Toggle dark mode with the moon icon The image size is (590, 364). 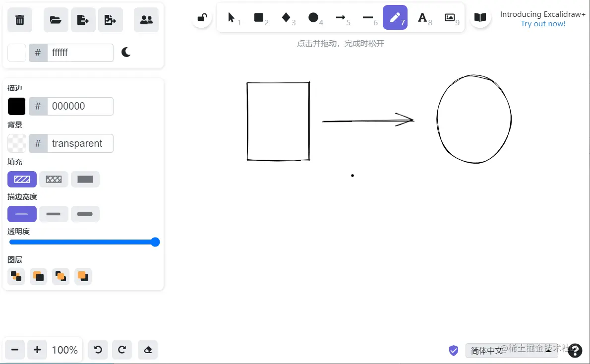126,53
